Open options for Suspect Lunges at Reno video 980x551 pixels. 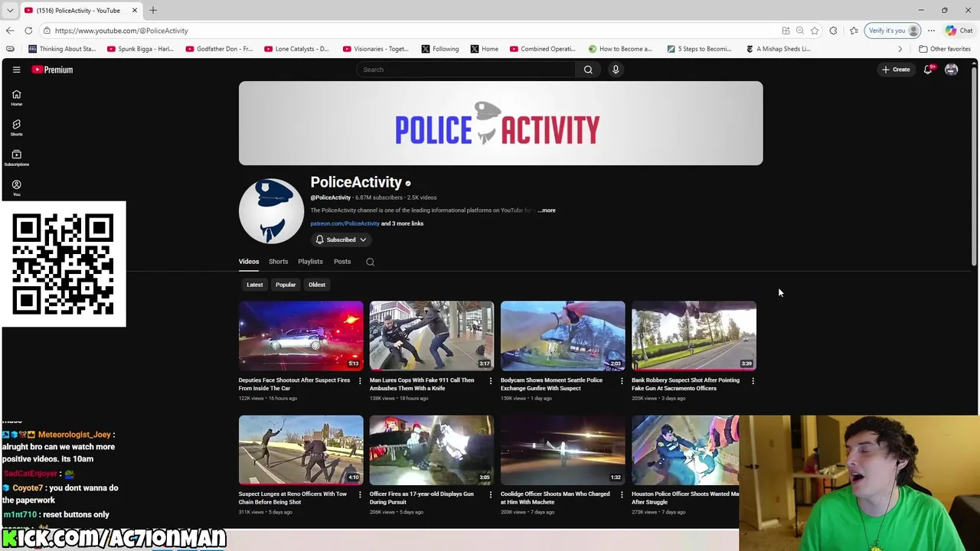pos(360,494)
